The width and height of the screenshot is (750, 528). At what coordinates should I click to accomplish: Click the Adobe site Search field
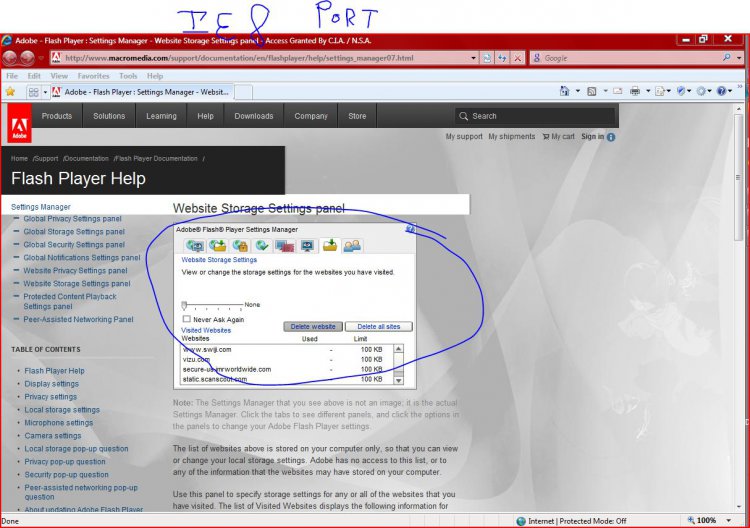pyautogui.click(x=534, y=116)
